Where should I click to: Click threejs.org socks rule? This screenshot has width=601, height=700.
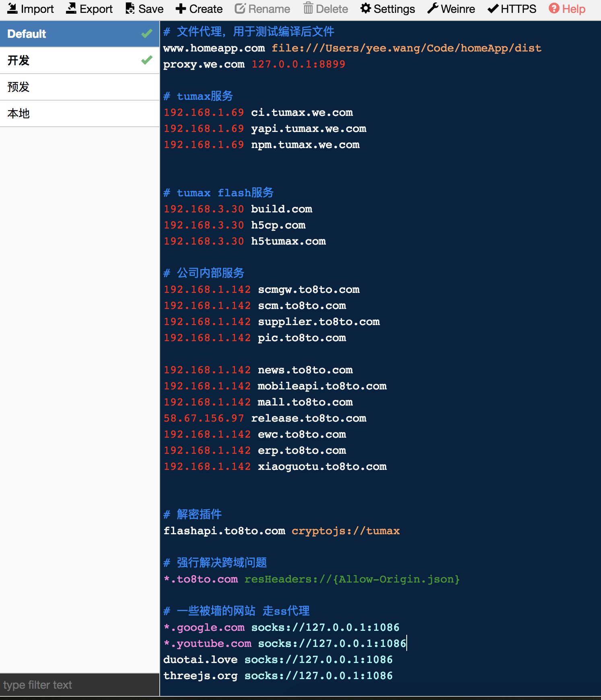[278, 675]
